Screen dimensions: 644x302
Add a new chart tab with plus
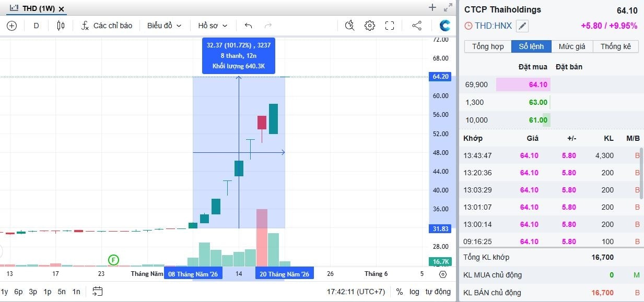432,7
